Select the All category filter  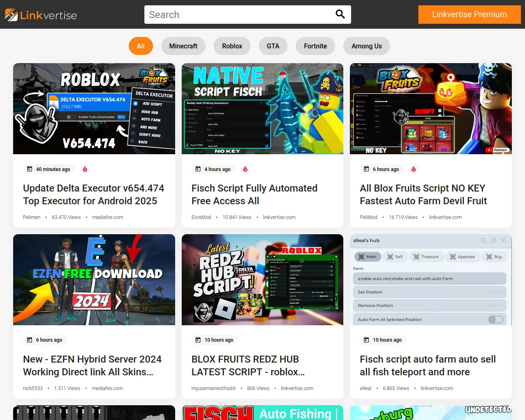(141, 46)
